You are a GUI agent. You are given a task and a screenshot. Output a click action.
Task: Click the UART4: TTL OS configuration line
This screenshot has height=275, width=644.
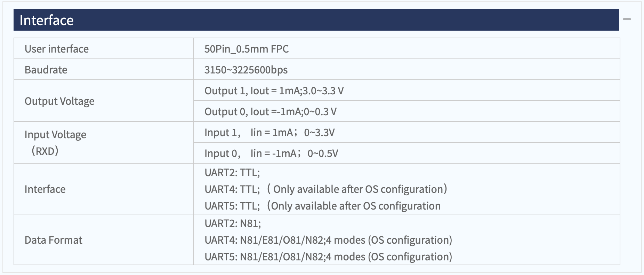point(325,189)
